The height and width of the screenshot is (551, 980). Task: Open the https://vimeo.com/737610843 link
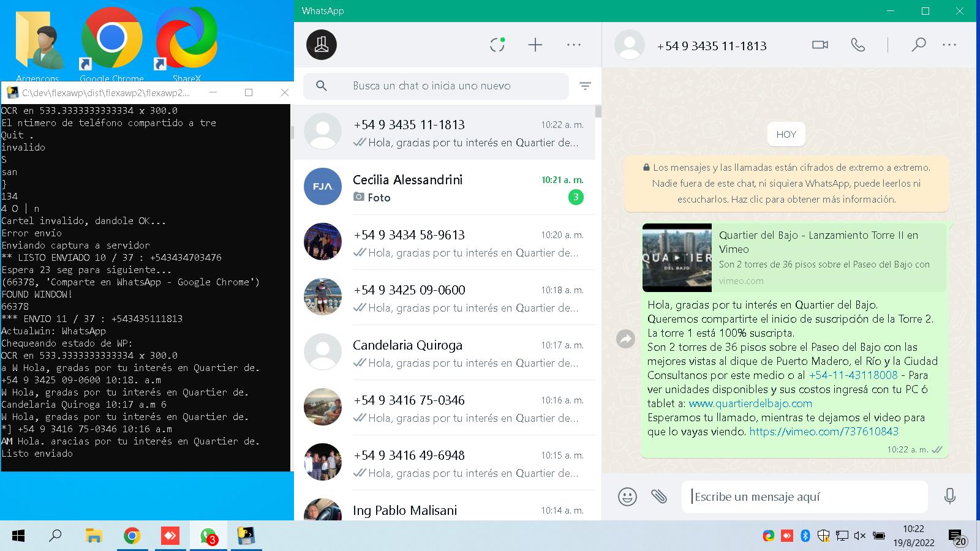pyautogui.click(x=824, y=432)
